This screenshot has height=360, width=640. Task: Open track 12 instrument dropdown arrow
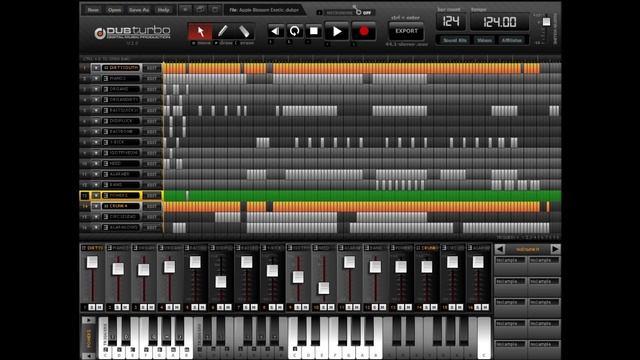click(x=96, y=184)
